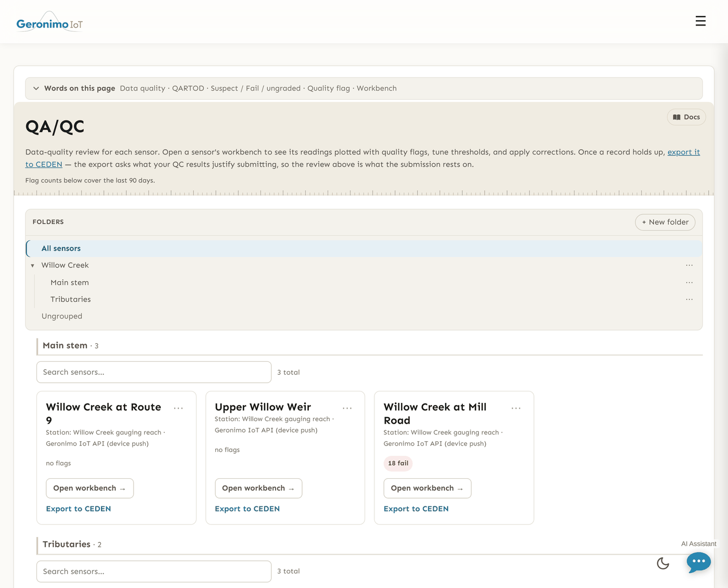Open the AI Assistant chat bubble
This screenshot has height=588, width=728.
pos(698,562)
